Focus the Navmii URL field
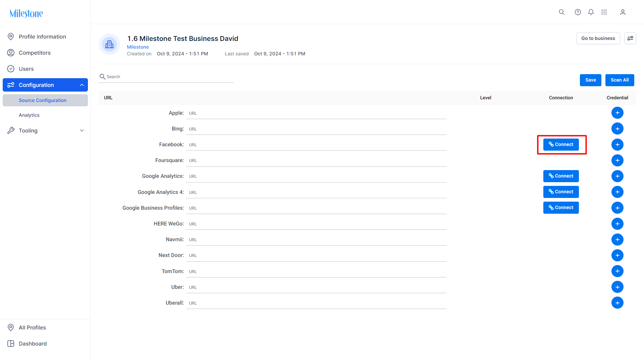This screenshot has width=644, height=362. tap(316, 240)
